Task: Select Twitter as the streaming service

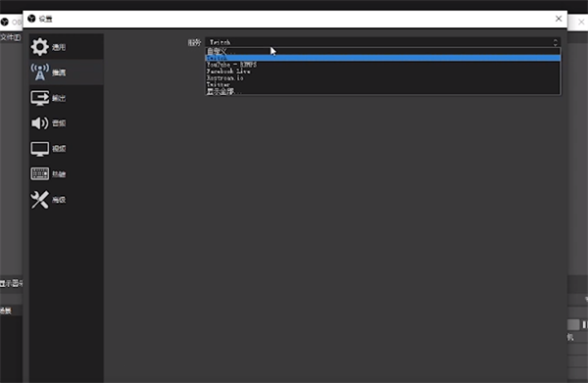Action: tap(383, 84)
